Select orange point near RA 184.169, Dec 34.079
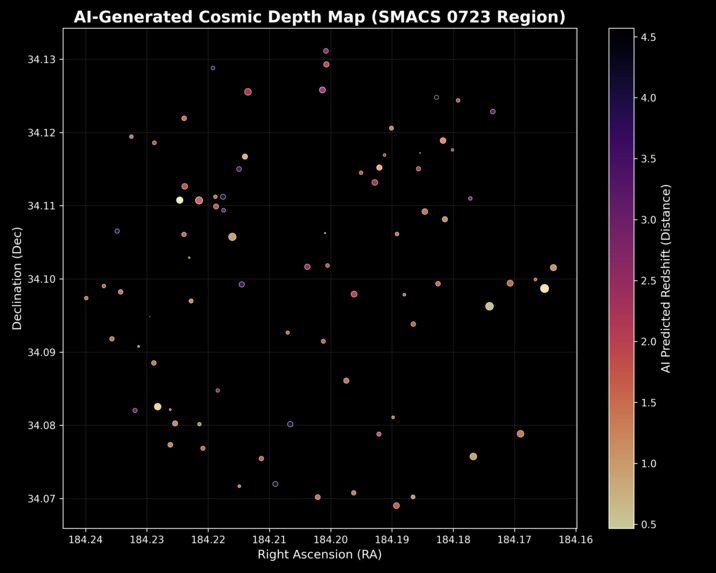The image size is (716, 573). click(521, 434)
